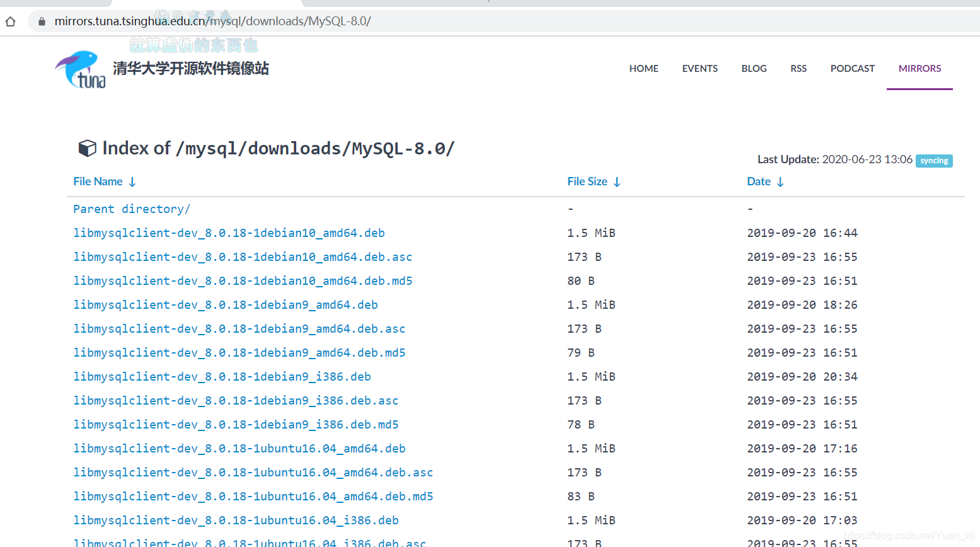The image size is (980, 547).
Task: Open the BLOG menu item
Action: [754, 69]
